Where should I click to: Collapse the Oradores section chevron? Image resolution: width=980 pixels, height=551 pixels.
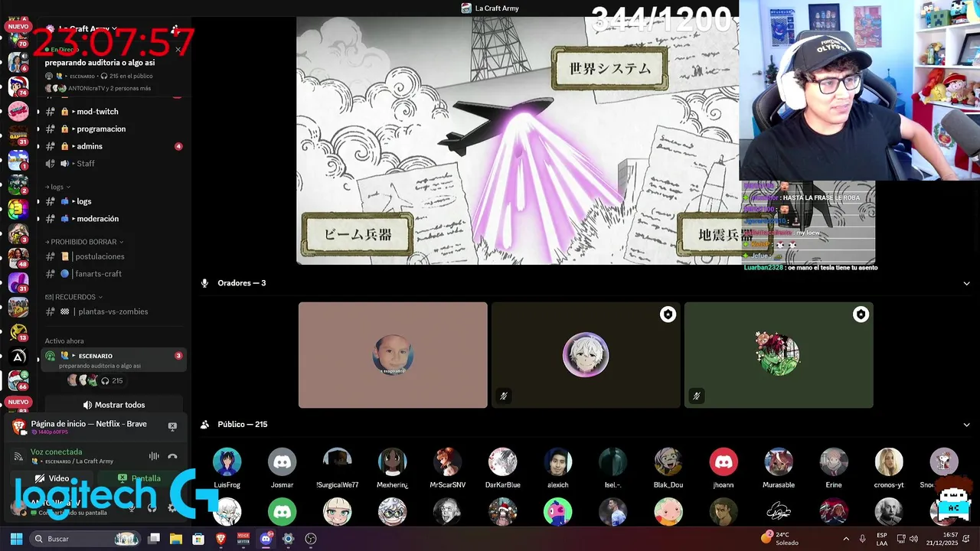pyautogui.click(x=966, y=283)
